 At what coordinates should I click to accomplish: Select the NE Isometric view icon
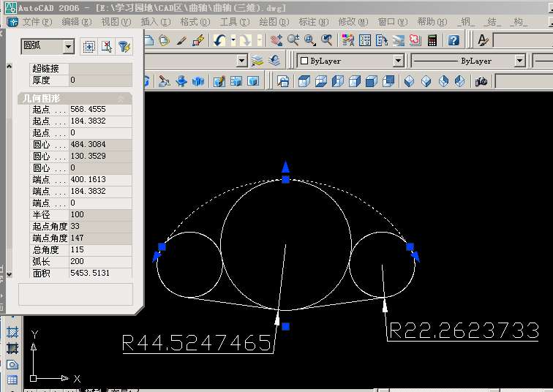coord(443,81)
